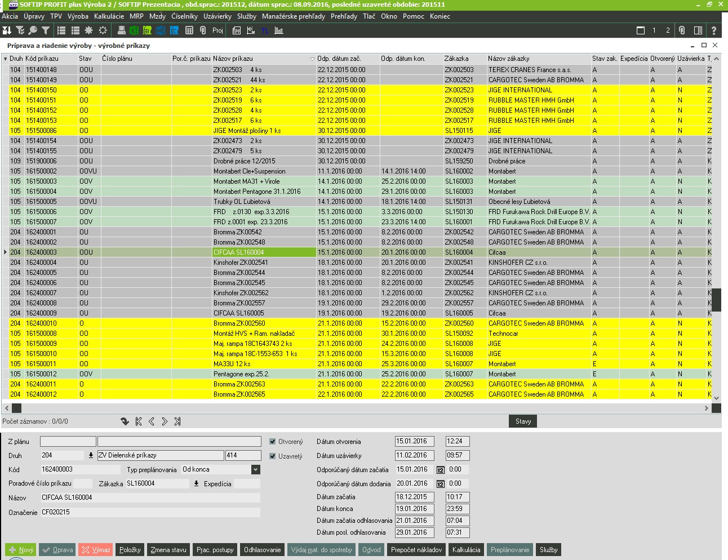This screenshot has height=560, width=728.
Task: Open the calculator icon in toolbar
Action: [x=189, y=30]
